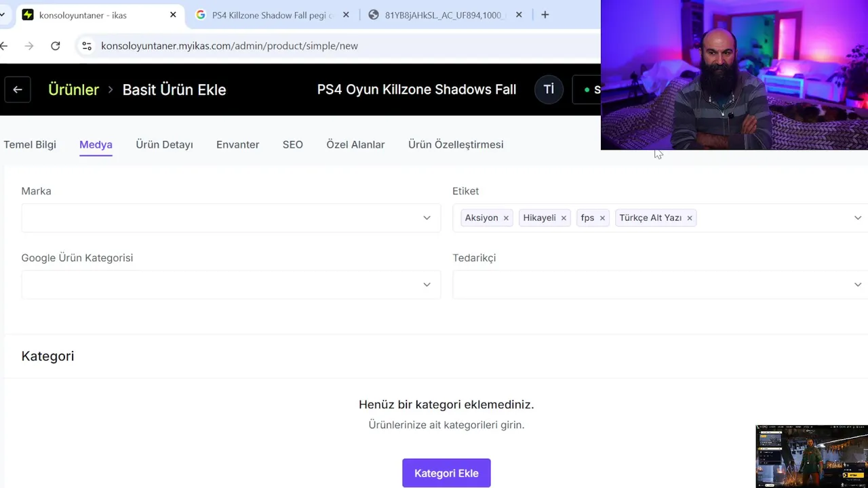Click the game preview thumbnail at bottom right

coord(812,457)
